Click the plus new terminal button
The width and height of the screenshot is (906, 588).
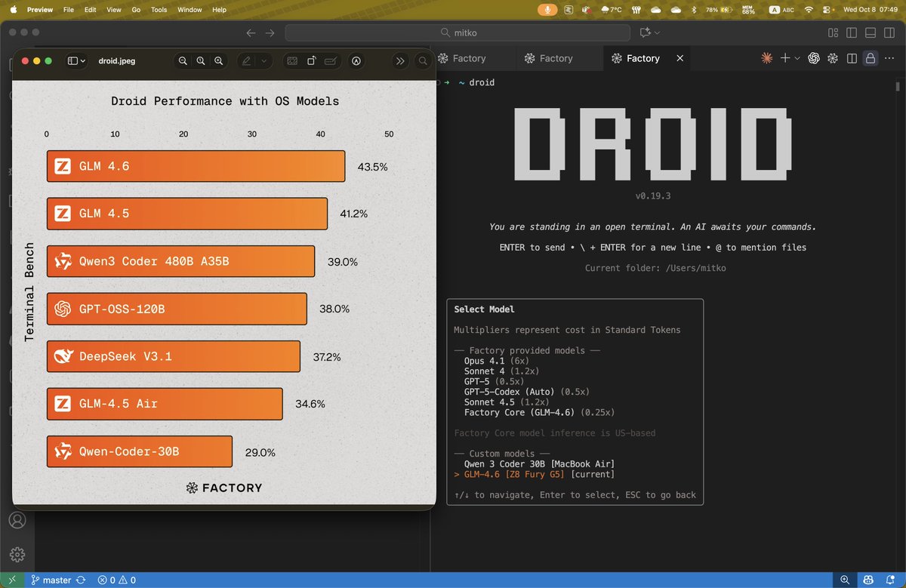coord(785,58)
